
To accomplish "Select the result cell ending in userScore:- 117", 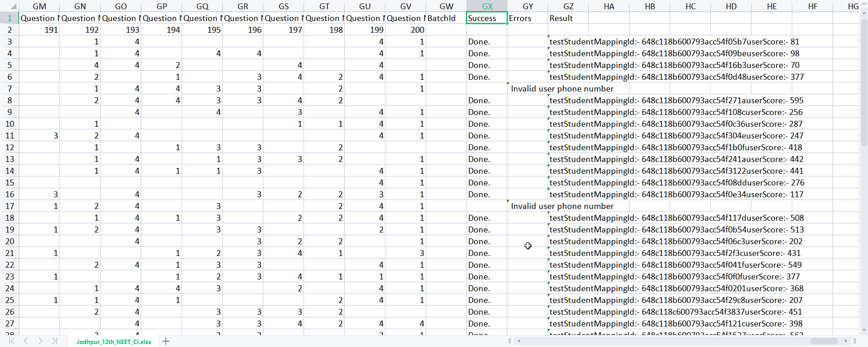I will [x=676, y=194].
